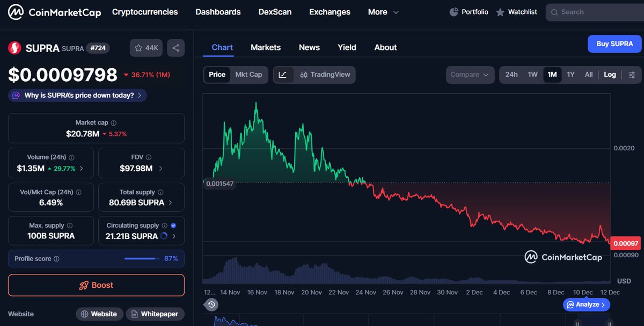644x326 pixels.
Task: Select 1W time range
Action: tap(532, 75)
